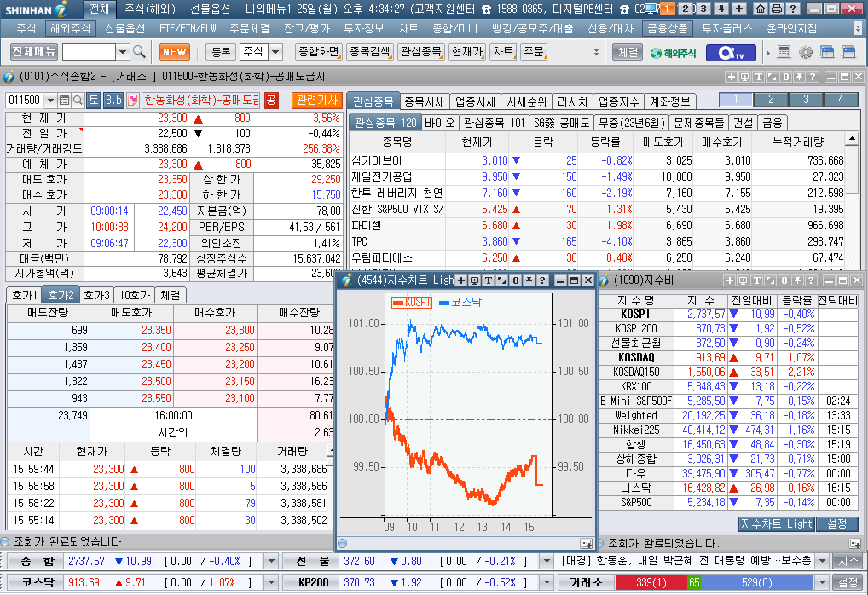This screenshot has width=868, height=595.
Task: Toggle KOSPI series in chart legend
Action: pyautogui.click(x=411, y=303)
